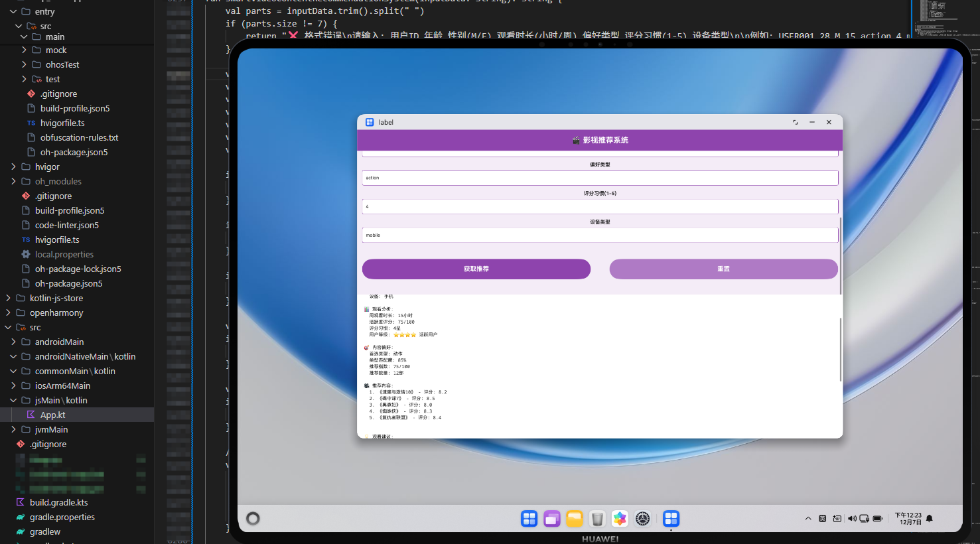This screenshot has height=544, width=980.
Task: Open the settings gear in dock
Action: 642,519
